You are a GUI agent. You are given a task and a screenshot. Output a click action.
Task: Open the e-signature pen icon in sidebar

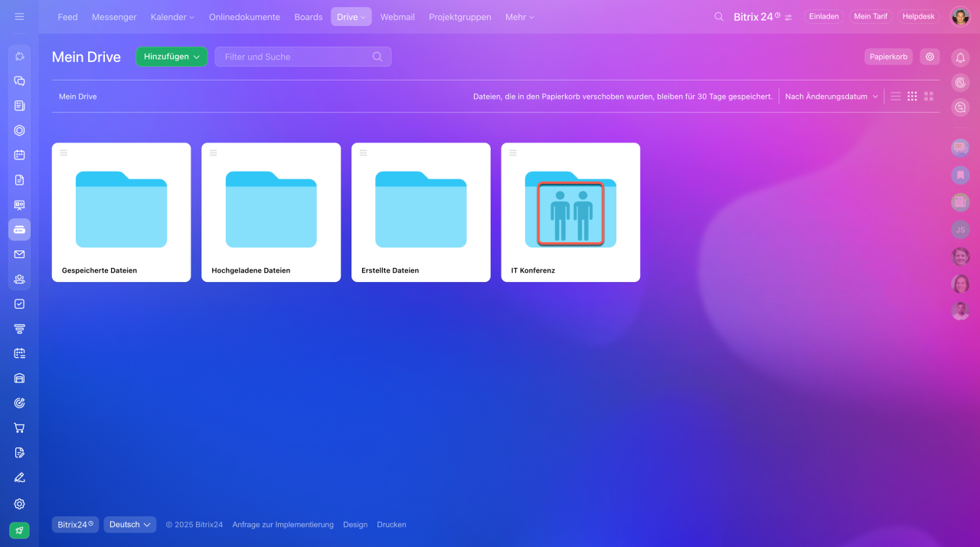[x=19, y=477]
